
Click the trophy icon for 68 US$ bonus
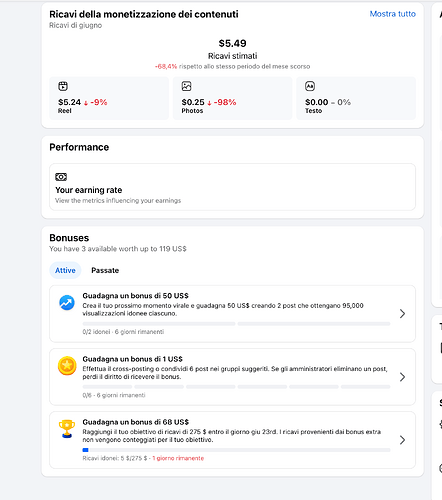[67, 429]
